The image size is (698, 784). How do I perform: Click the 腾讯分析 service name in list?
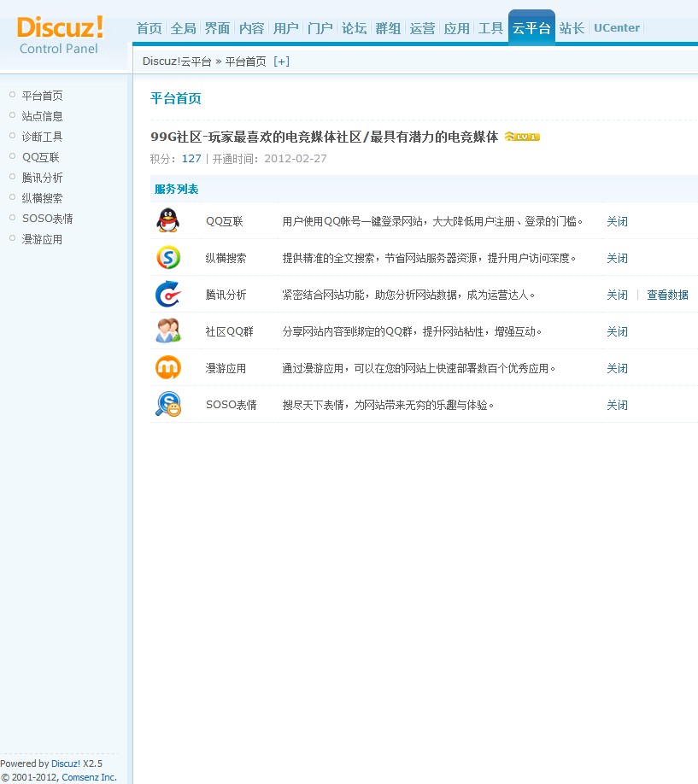[x=226, y=295]
